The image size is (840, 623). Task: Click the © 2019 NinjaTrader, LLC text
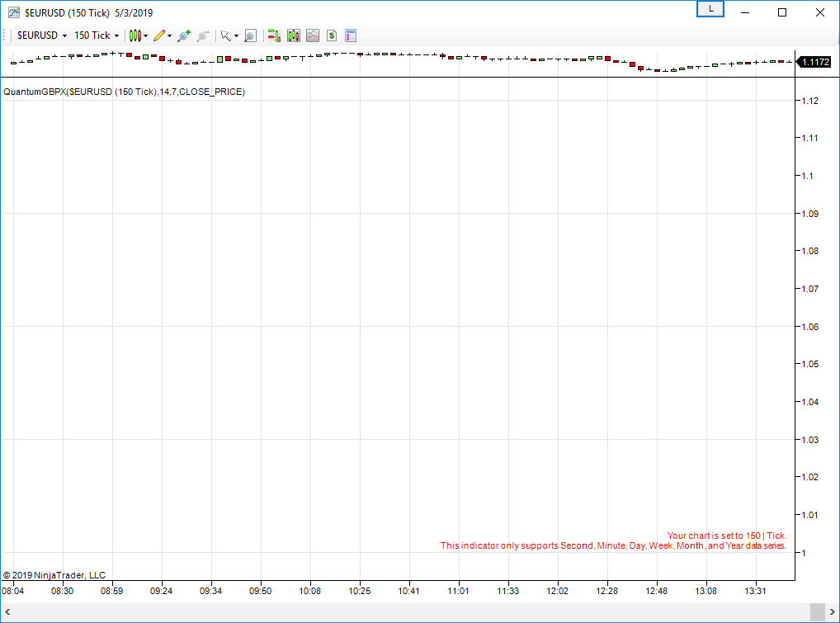pyautogui.click(x=54, y=575)
